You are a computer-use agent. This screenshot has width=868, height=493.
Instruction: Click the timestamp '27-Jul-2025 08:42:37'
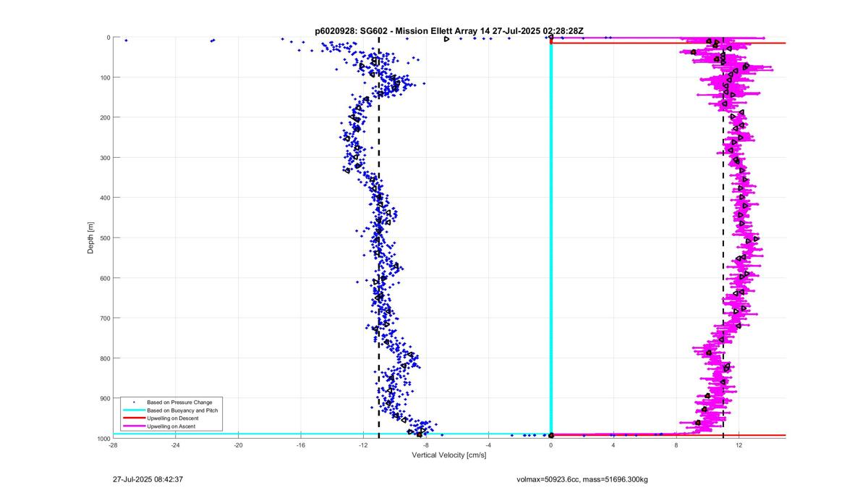[148, 479]
